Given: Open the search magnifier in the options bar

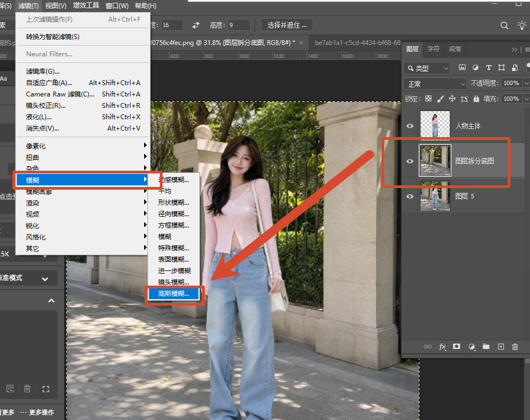Looking at the screenshot, I should [x=505, y=25].
